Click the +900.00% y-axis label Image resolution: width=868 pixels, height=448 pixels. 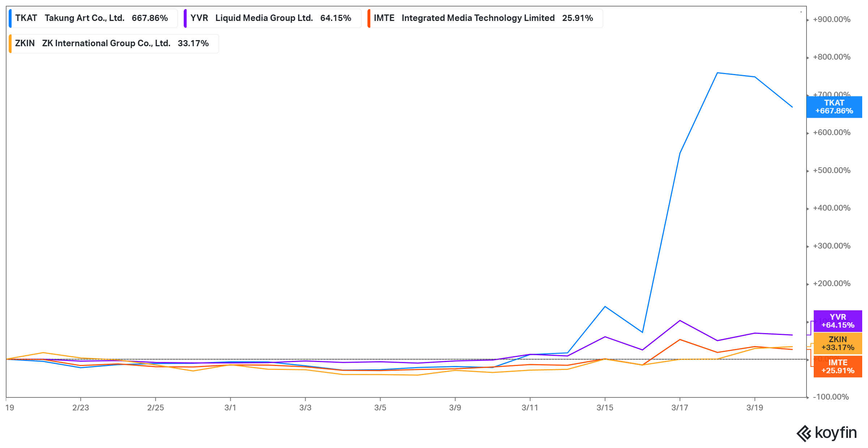tap(831, 20)
